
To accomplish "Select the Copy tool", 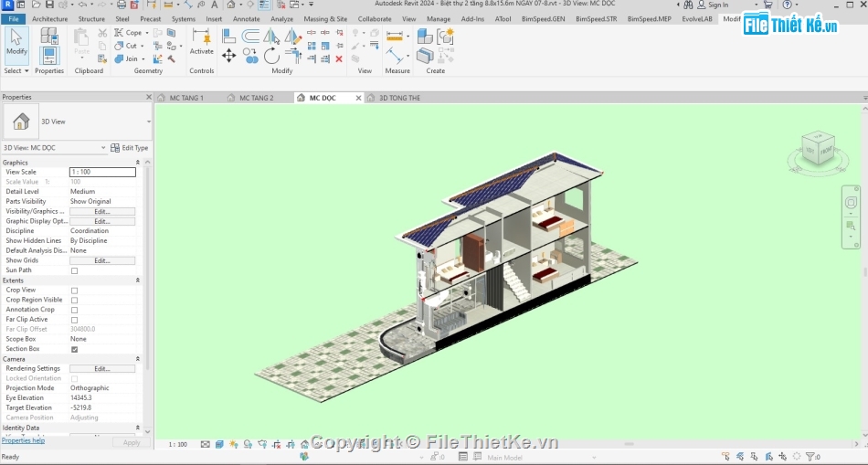I will point(250,56).
